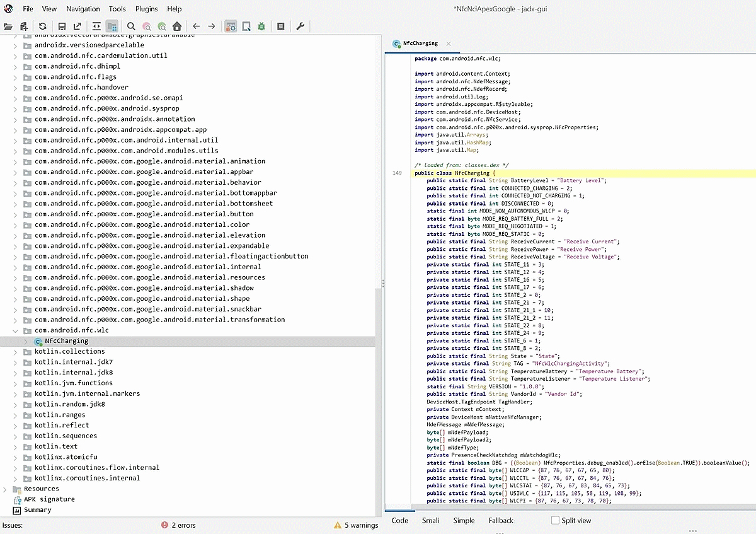Open Preferences with the wrench icon
This screenshot has width=756, height=534.
(x=301, y=26)
